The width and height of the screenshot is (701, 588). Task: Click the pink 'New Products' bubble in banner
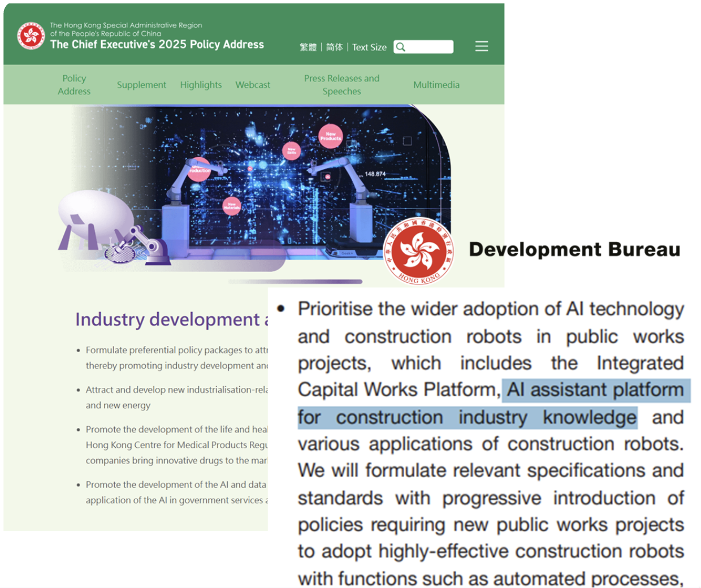pyautogui.click(x=331, y=136)
